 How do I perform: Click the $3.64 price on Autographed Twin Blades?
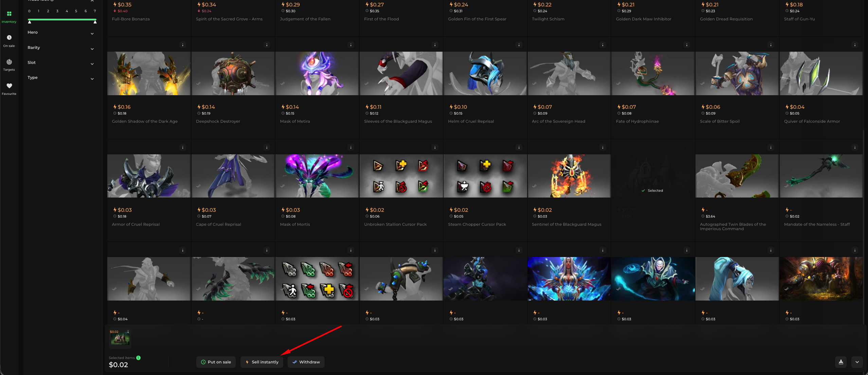point(710,216)
